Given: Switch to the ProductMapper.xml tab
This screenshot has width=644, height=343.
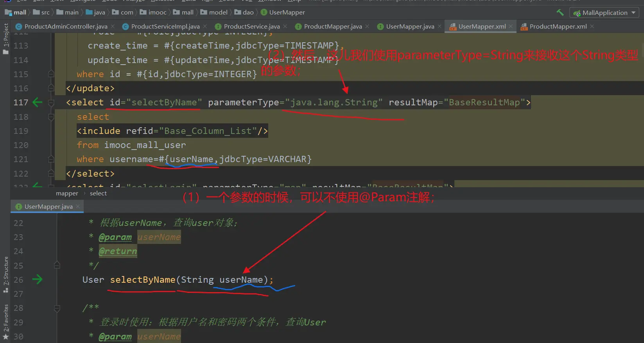Looking at the screenshot, I should tap(558, 26).
